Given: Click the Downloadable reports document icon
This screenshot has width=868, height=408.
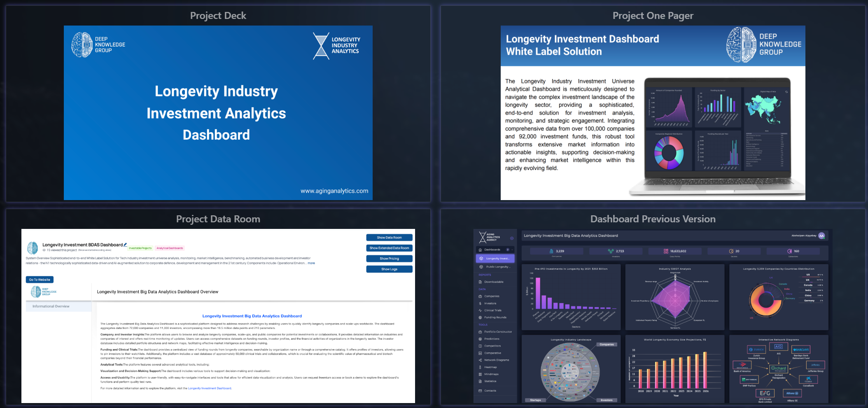Looking at the screenshot, I should coord(480,282).
